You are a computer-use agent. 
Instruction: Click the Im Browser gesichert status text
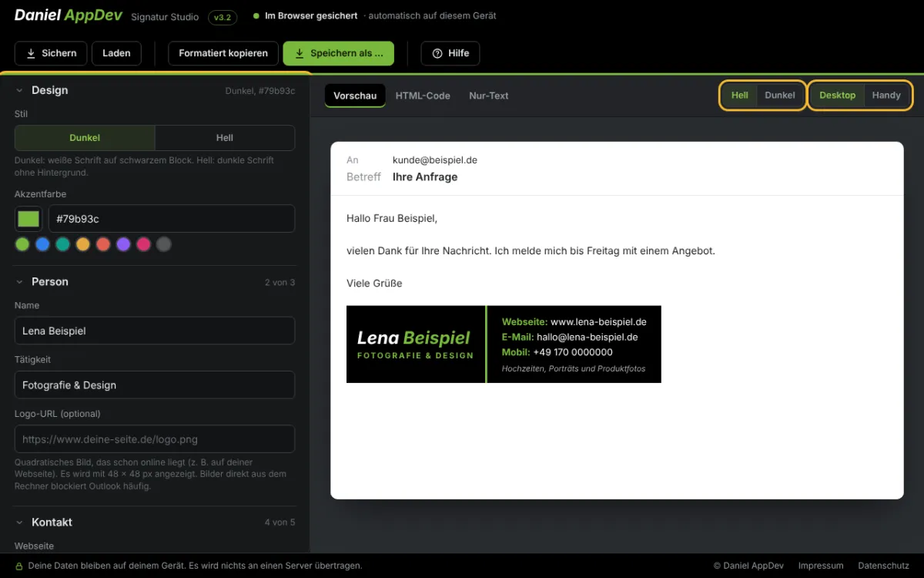click(x=311, y=16)
